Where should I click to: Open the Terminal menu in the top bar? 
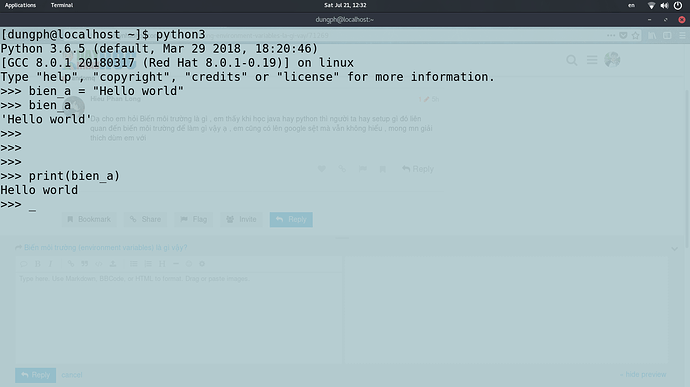click(x=62, y=5)
